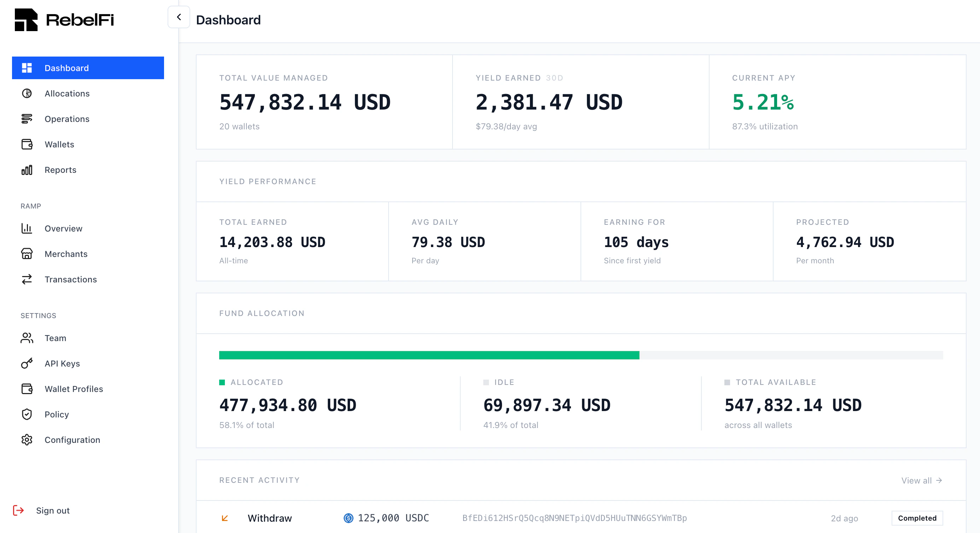The width and height of the screenshot is (980, 533).
Task: Click the Overview chart icon under RAMP
Action: coord(27,229)
